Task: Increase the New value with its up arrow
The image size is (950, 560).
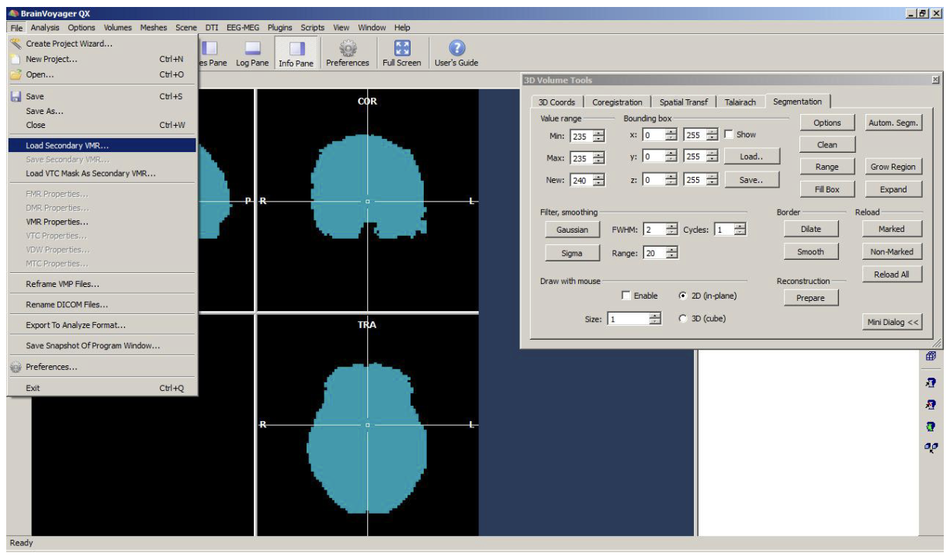Action: click(598, 177)
